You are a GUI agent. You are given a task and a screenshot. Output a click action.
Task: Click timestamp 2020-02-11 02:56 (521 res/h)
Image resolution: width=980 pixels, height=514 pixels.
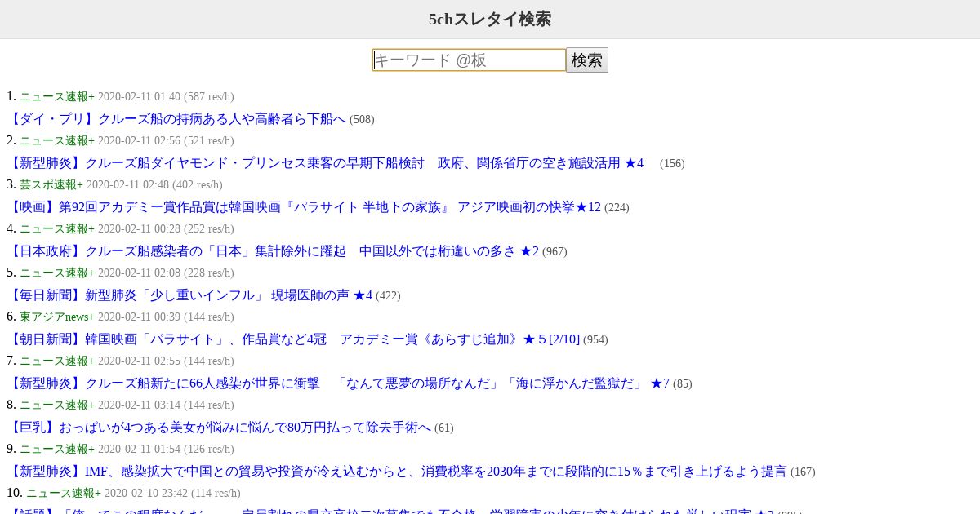pyautogui.click(x=166, y=141)
